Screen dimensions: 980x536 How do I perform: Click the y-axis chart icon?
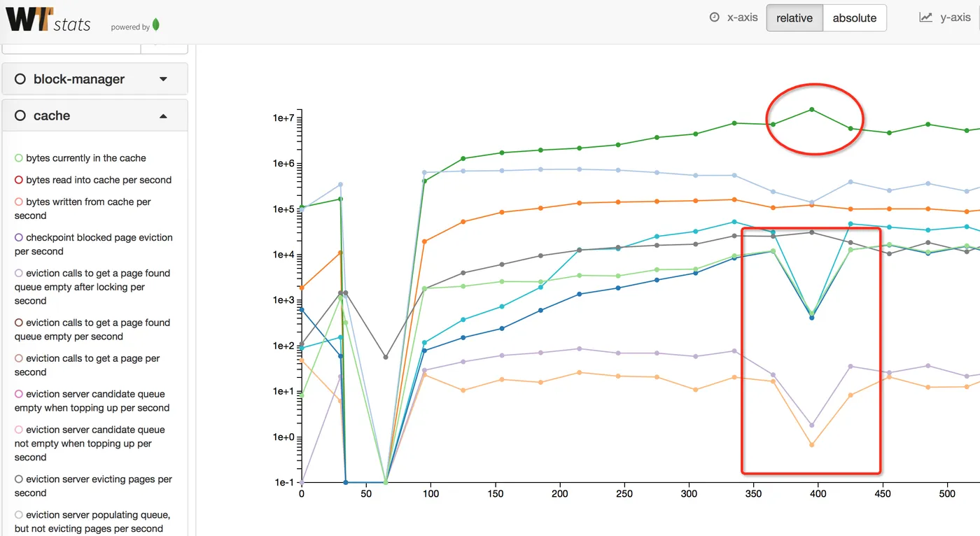pyautogui.click(x=925, y=17)
